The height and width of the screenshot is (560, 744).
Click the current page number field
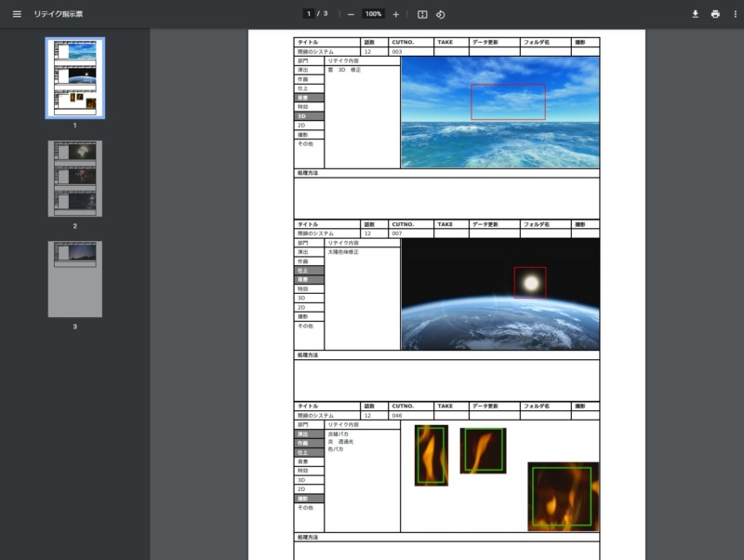coord(309,14)
